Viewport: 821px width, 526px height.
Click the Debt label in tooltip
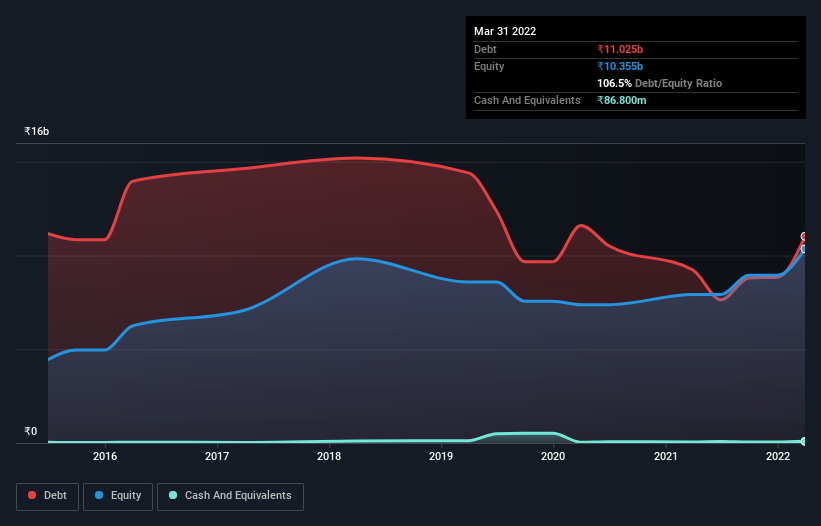(485, 49)
